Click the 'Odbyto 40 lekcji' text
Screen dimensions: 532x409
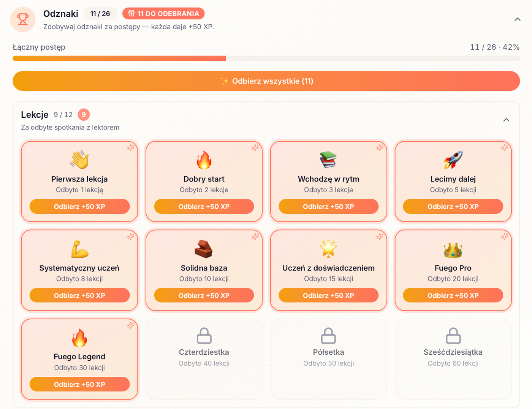pos(204,363)
